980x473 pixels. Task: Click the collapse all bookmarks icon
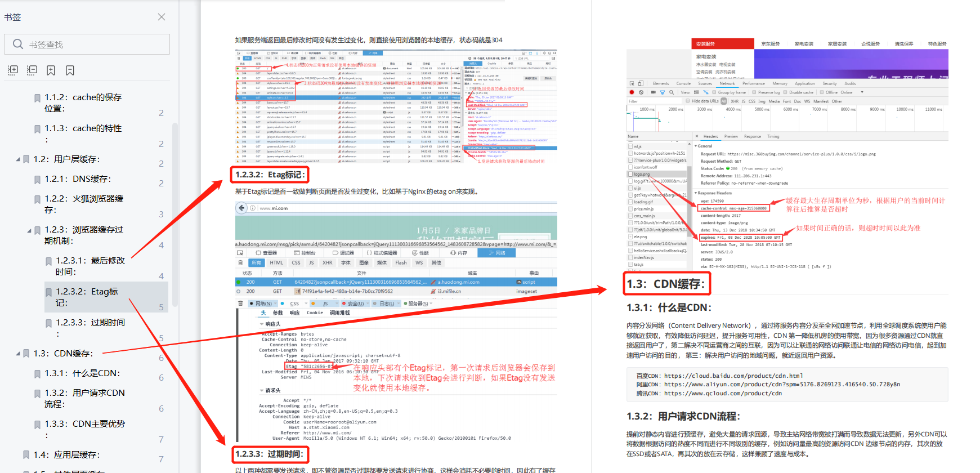(x=32, y=70)
